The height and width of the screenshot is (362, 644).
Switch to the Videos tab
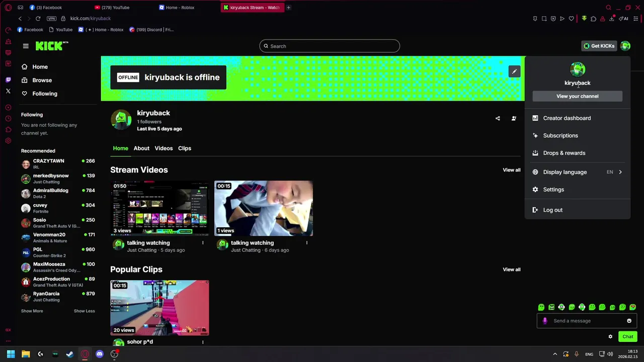pyautogui.click(x=164, y=148)
